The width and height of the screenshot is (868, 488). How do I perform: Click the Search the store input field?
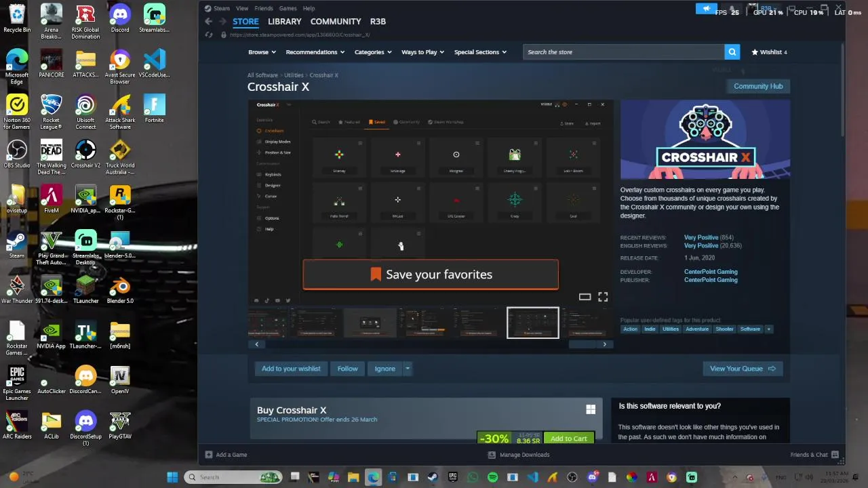tap(624, 52)
